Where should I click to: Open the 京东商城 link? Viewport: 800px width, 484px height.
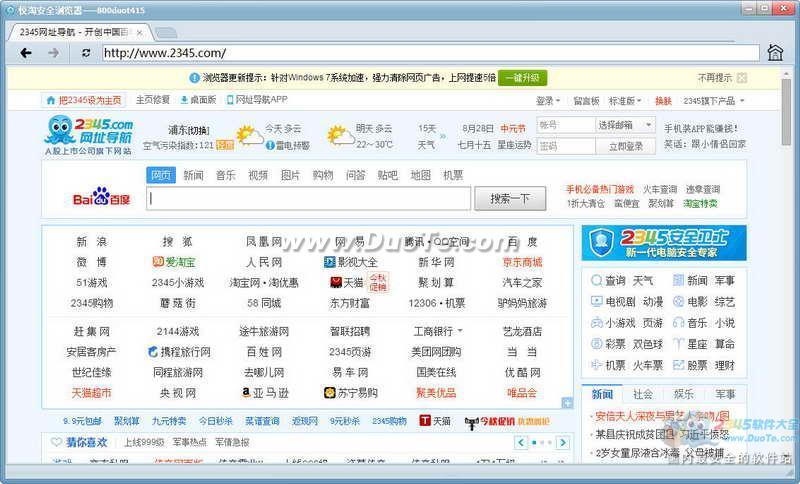coord(522,262)
